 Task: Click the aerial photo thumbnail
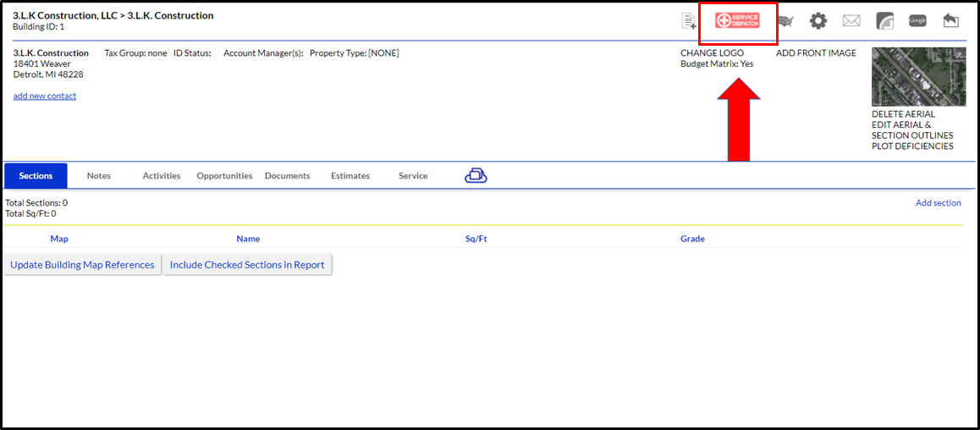[918, 76]
